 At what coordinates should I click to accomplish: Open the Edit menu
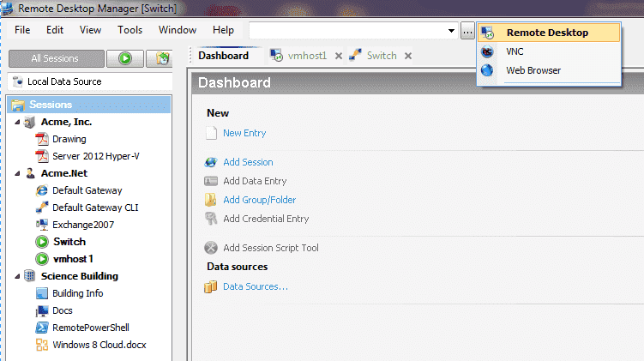tap(55, 30)
